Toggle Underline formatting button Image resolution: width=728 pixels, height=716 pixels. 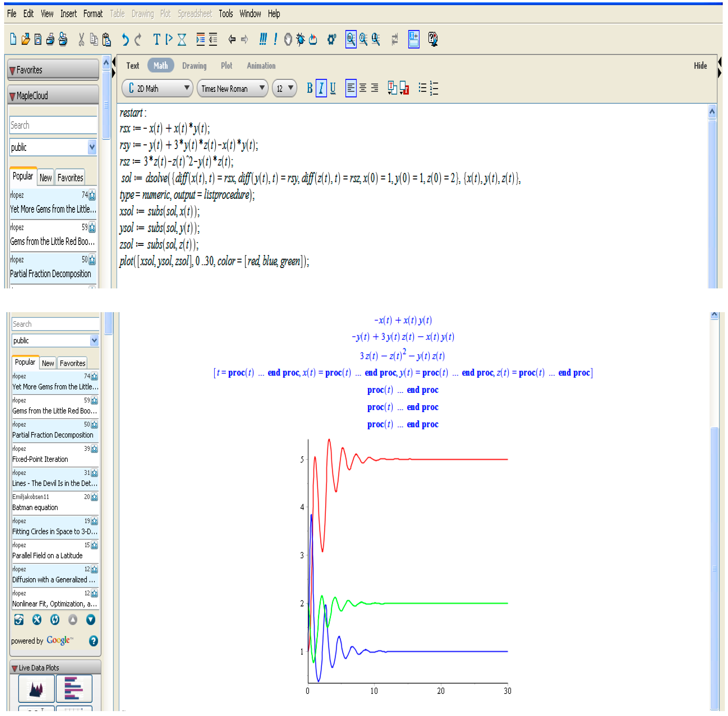click(x=333, y=88)
